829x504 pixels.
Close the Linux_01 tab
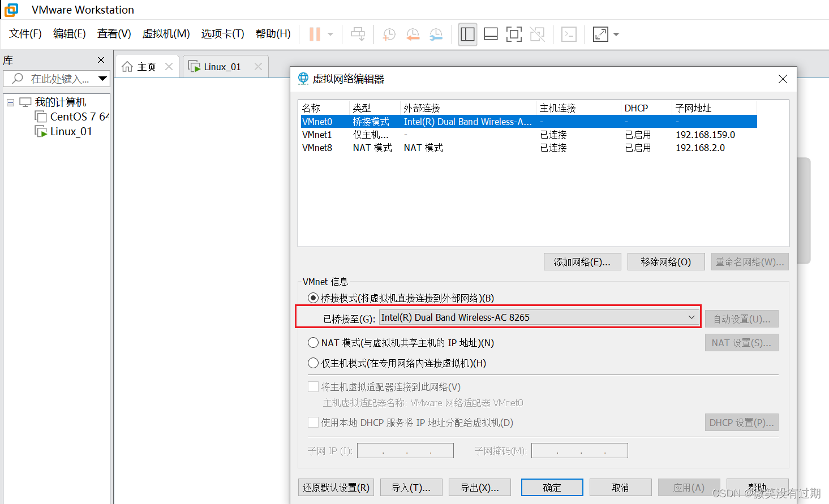258,67
